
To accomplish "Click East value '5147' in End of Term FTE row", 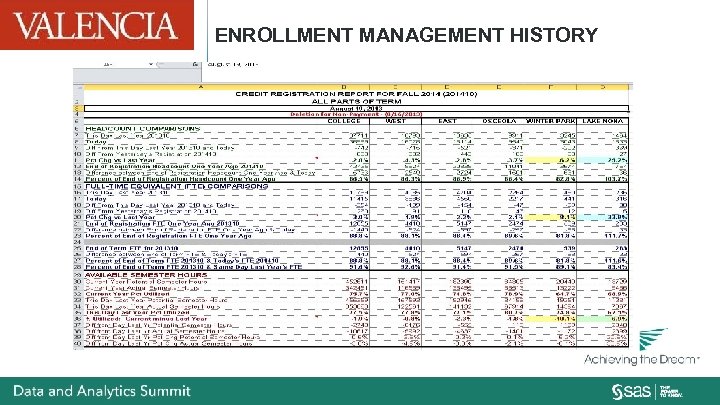I will tap(462, 248).
